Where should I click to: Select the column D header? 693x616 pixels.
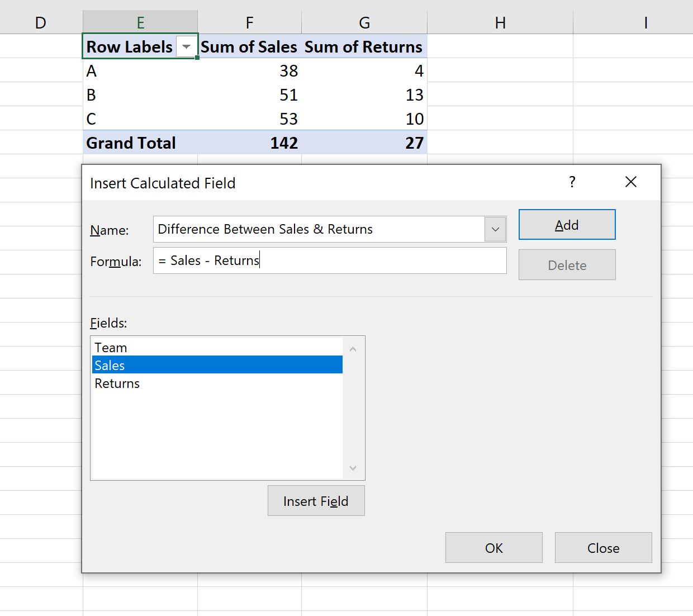40,22
